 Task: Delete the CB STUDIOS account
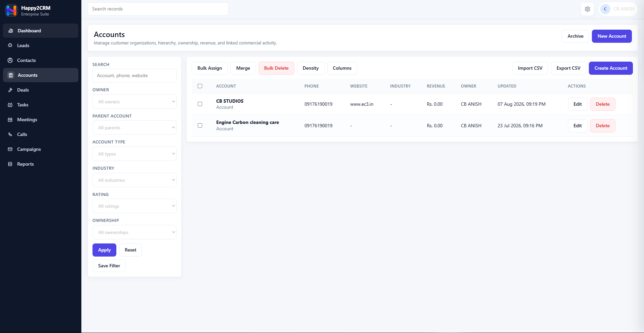pos(603,104)
